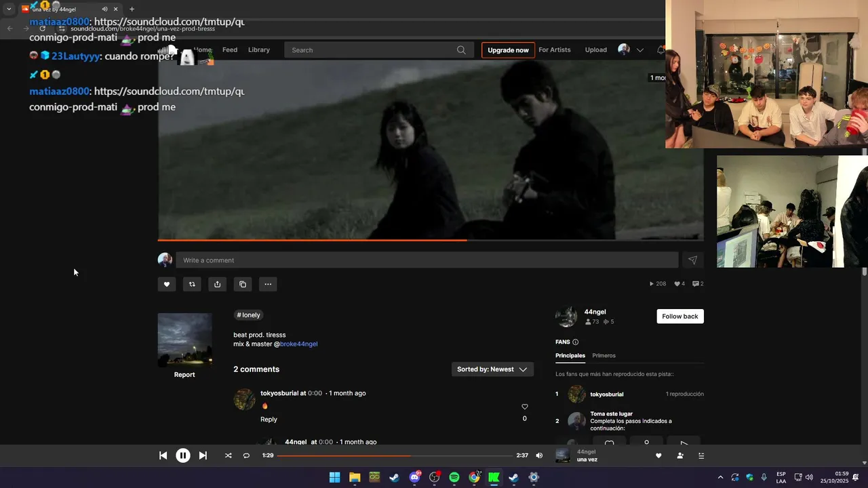
Task: Toggle repeat in the player bar
Action: [x=246, y=455]
